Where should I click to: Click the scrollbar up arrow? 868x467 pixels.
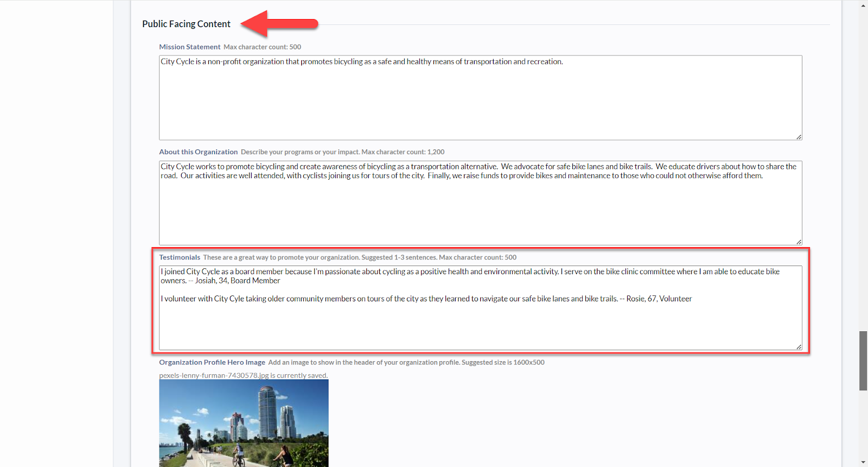(863, 5)
